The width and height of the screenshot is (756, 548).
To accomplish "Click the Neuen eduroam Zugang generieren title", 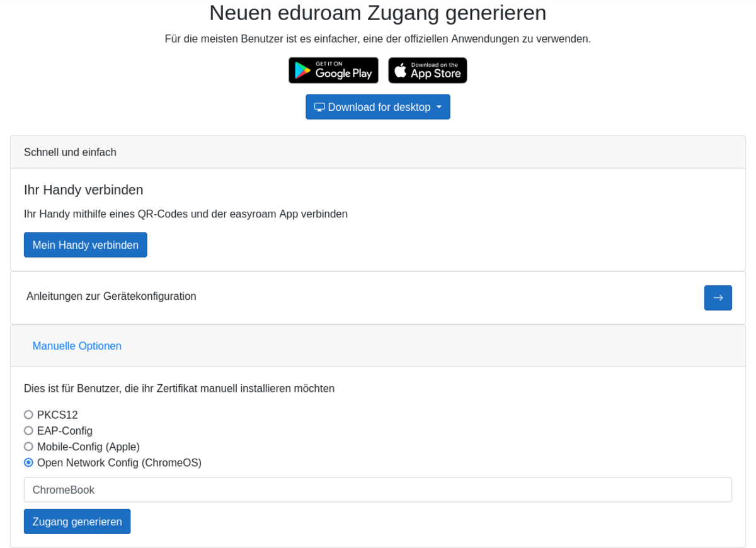I will coord(378,13).
